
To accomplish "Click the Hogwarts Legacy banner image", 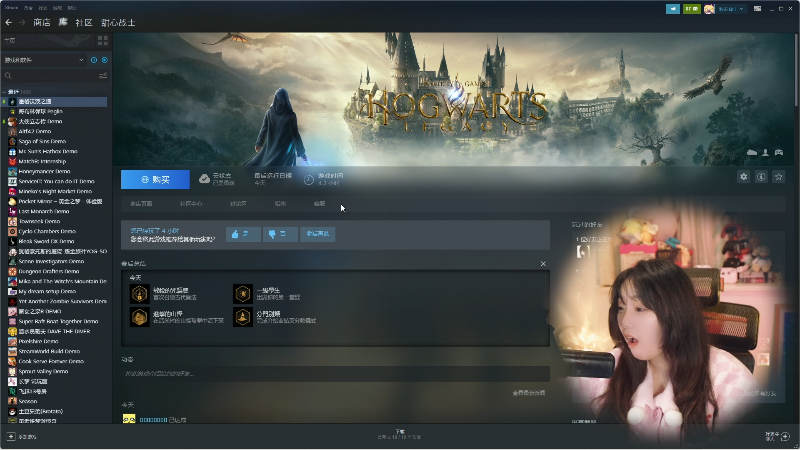I will click(453, 99).
